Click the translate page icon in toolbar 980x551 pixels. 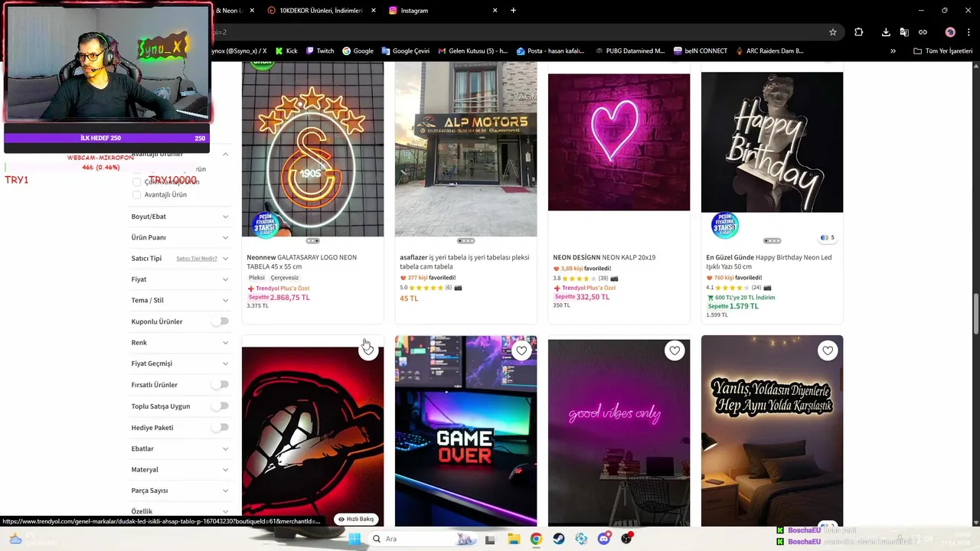[904, 32]
